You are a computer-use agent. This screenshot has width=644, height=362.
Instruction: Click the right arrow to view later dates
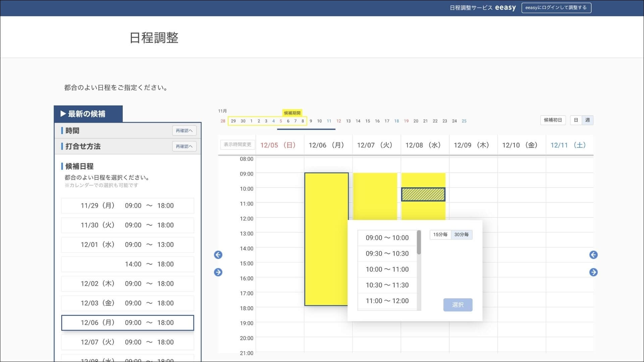[x=218, y=272]
